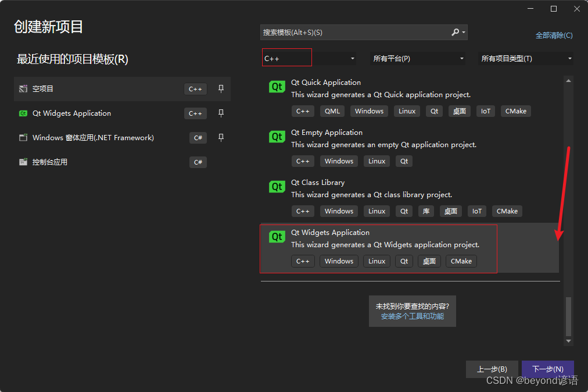
Task: Click the 上一步(B) button
Action: [492, 369]
